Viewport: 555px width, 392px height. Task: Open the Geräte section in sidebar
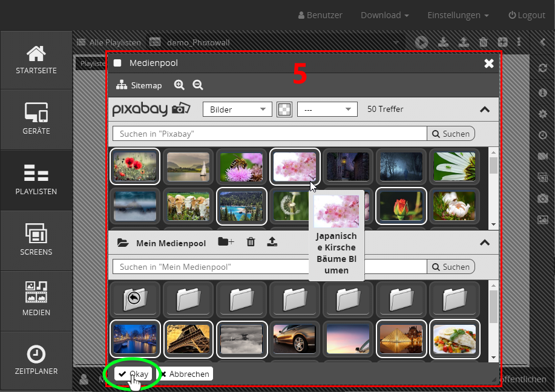point(36,119)
